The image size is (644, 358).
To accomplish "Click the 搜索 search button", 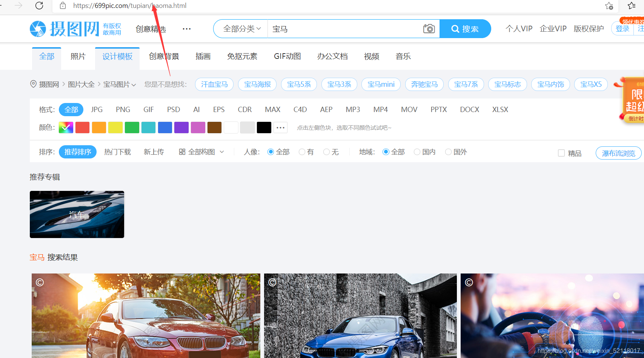I will (x=465, y=29).
